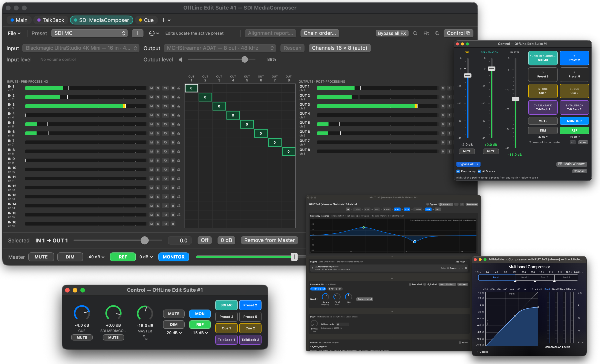This screenshot has height=364, width=600.
Task: Mute input IN 2 with M button
Action: click(152, 97)
